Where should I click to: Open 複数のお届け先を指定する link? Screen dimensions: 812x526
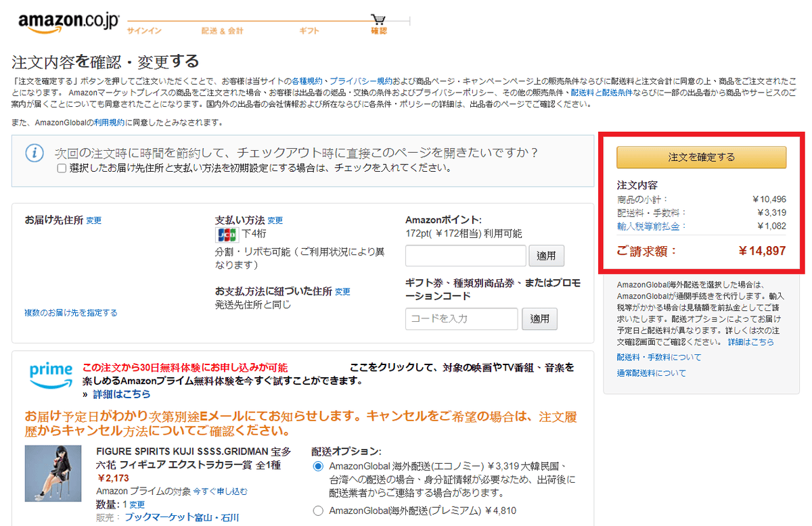point(71,312)
